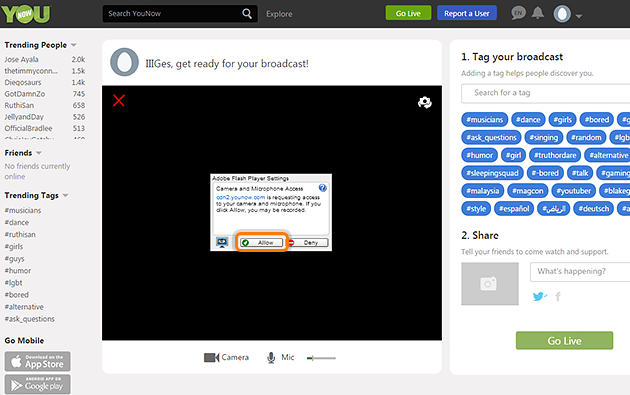Viewport: 630px width, 395px height.
Task: Open #lgbt in Trending Tags
Action: pyautogui.click(x=14, y=283)
